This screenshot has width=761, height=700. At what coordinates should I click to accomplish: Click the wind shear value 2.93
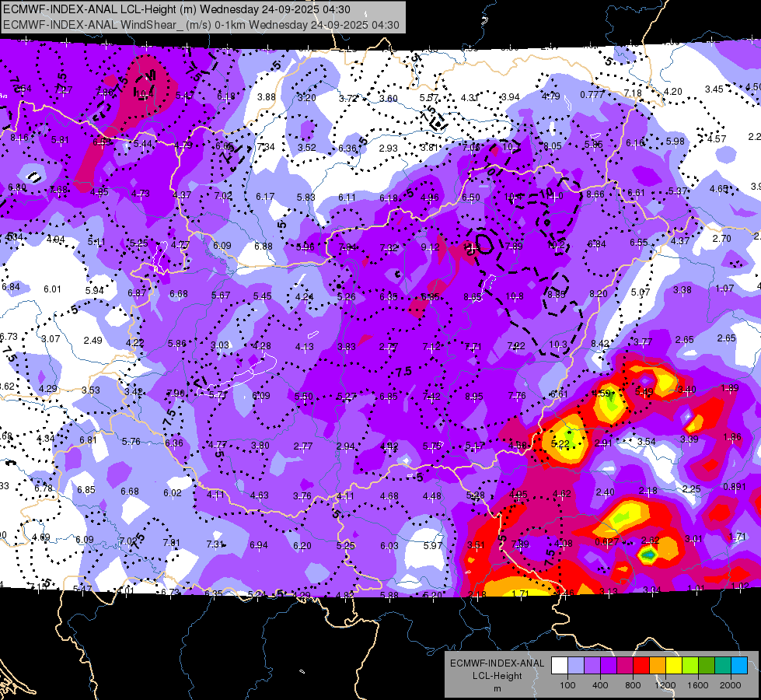[x=388, y=148]
